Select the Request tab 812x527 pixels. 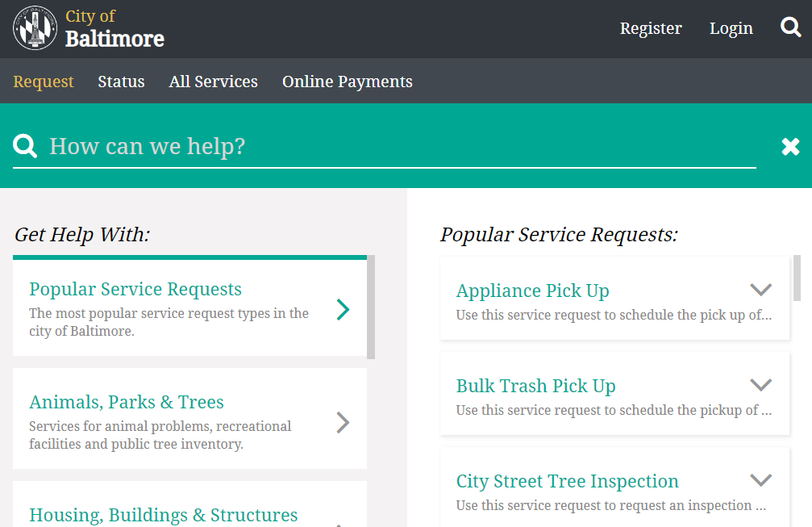coord(44,82)
